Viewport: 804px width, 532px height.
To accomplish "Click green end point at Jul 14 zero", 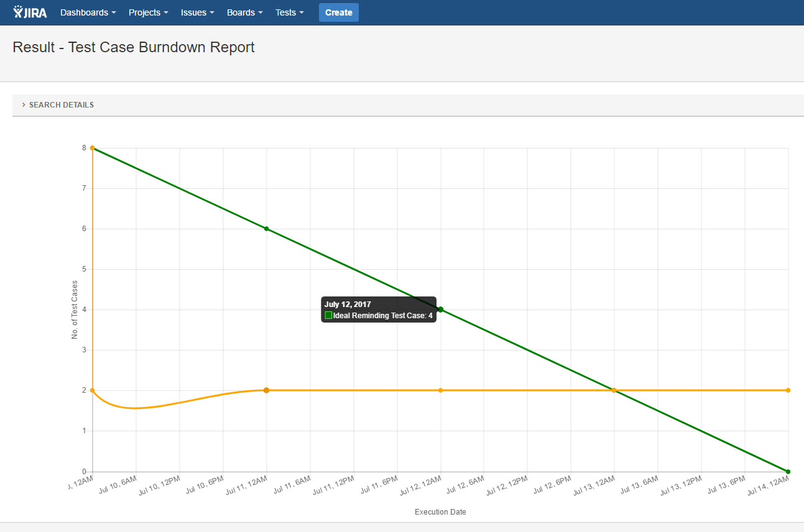I will 788,471.
